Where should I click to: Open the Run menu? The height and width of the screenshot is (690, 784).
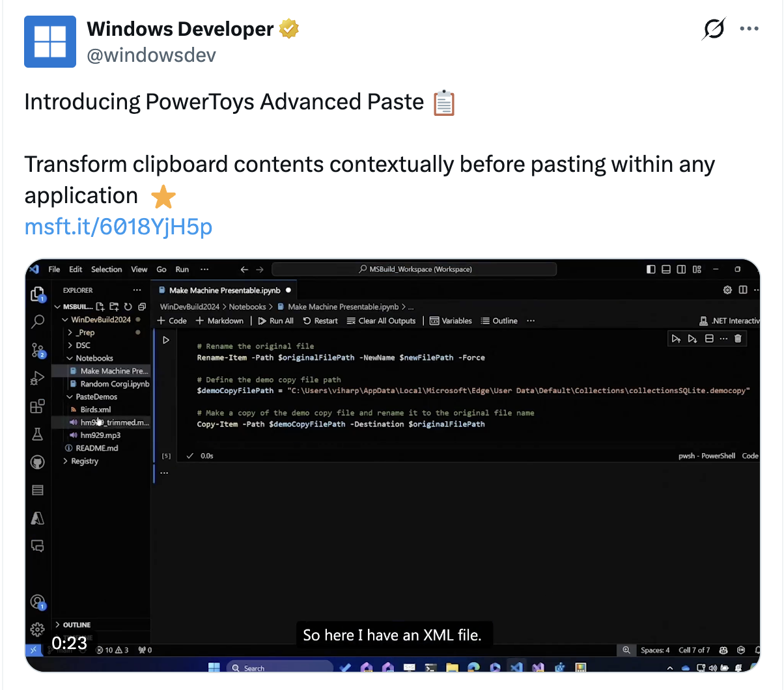[x=182, y=269]
